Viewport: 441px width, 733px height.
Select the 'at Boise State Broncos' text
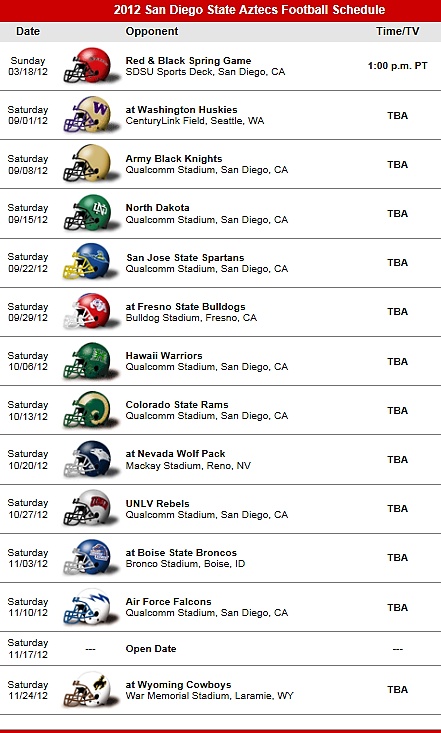coord(181,553)
